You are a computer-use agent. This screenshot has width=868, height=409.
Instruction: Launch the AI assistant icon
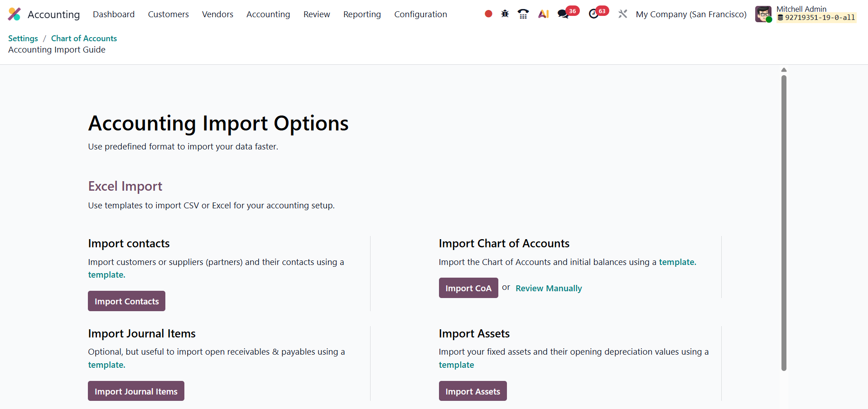coord(543,14)
